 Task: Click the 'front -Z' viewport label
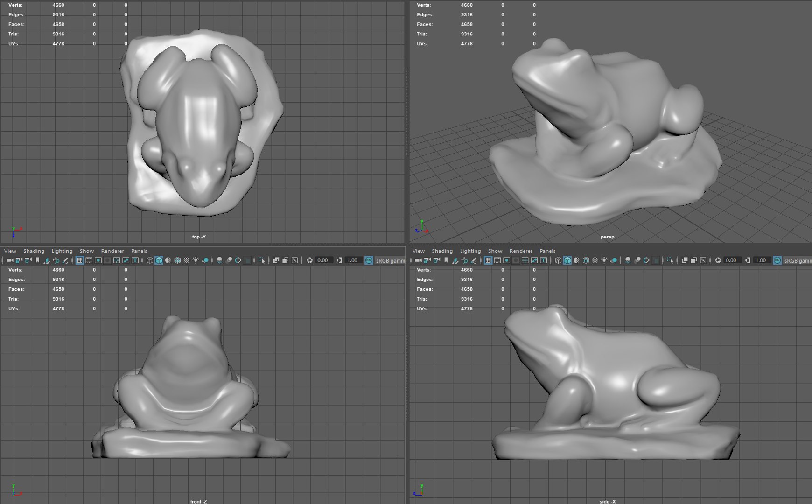[198, 501]
